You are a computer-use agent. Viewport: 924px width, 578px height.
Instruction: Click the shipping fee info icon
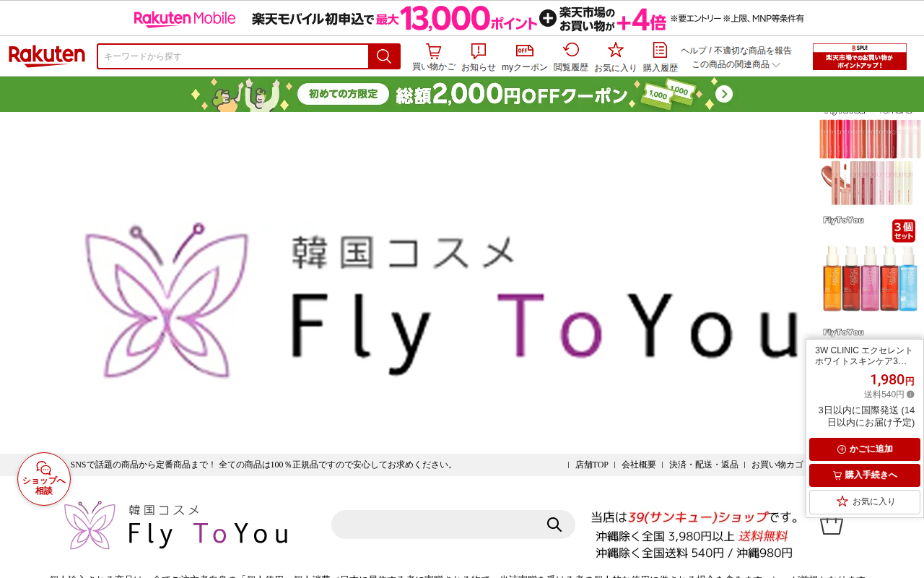[910, 394]
